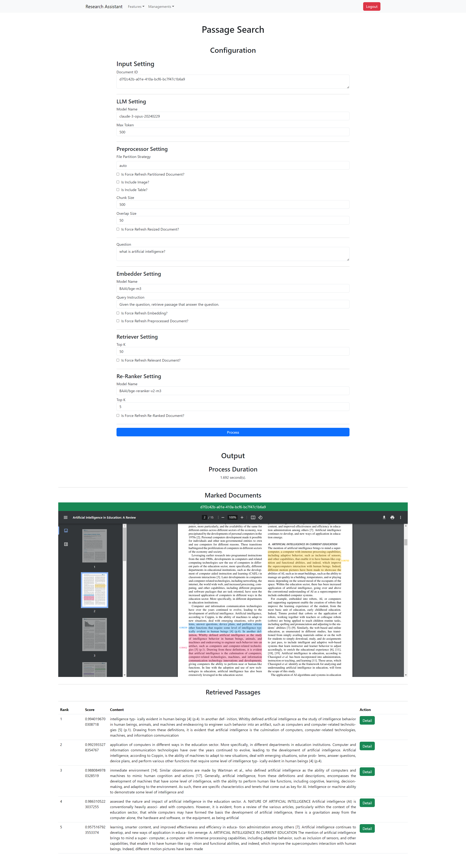Screen dimensions: 466x868
Task: Enable the Is Include Image checkbox
Action: [118, 182]
